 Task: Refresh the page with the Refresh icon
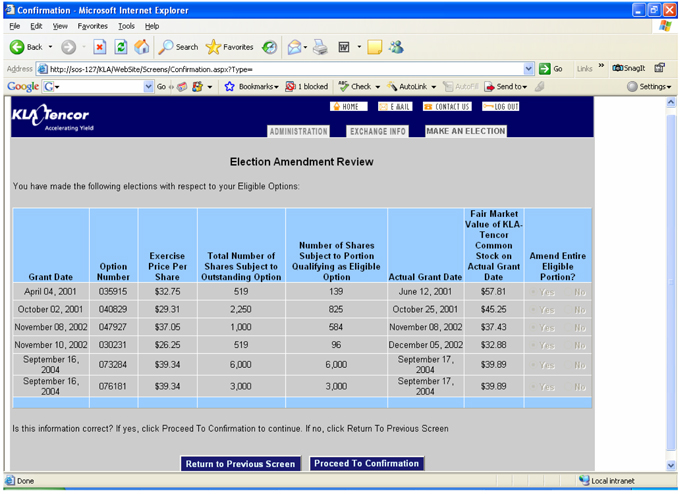click(120, 47)
